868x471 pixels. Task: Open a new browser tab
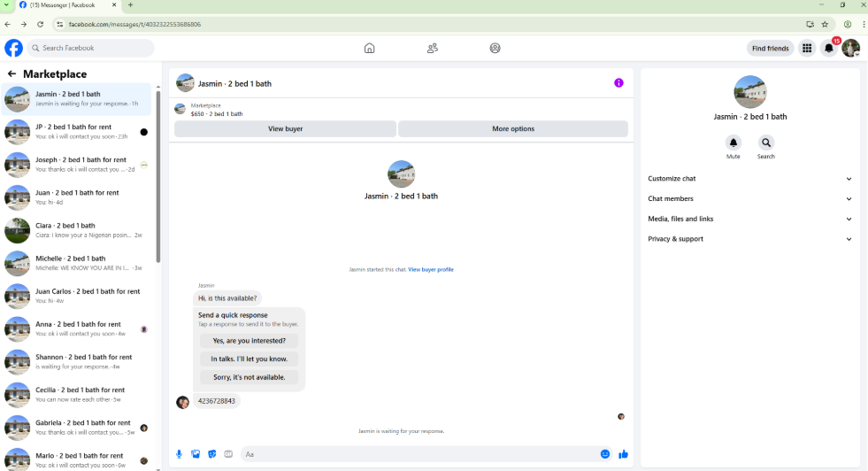[131, 5]
